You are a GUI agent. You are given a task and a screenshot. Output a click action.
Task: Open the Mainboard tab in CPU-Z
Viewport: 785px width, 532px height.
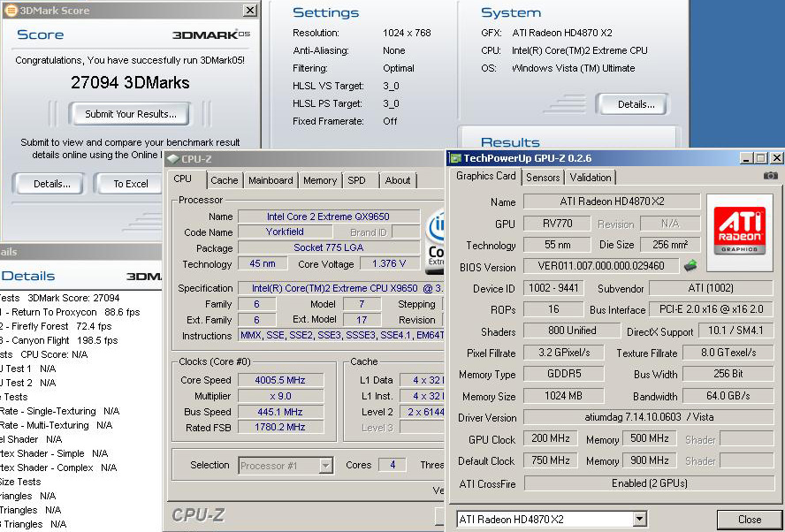[271, 180]
